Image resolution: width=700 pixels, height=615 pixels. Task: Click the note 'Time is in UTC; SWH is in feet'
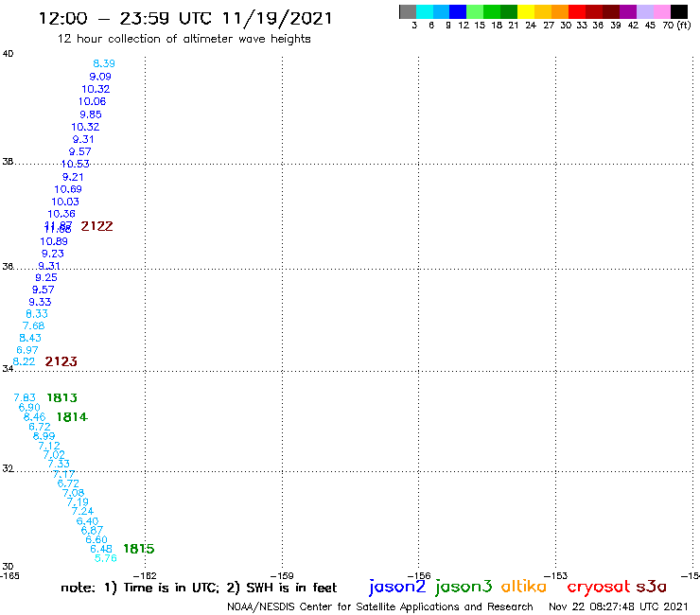(x=199, y=588)
